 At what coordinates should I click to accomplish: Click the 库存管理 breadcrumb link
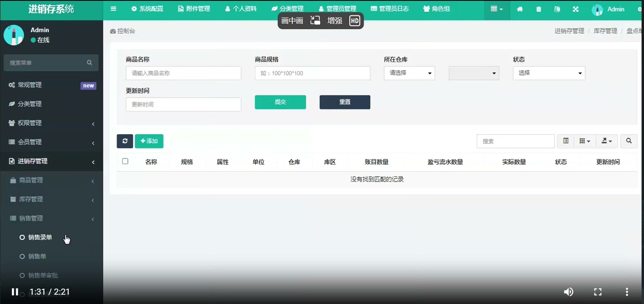click(x=606, y=31)
